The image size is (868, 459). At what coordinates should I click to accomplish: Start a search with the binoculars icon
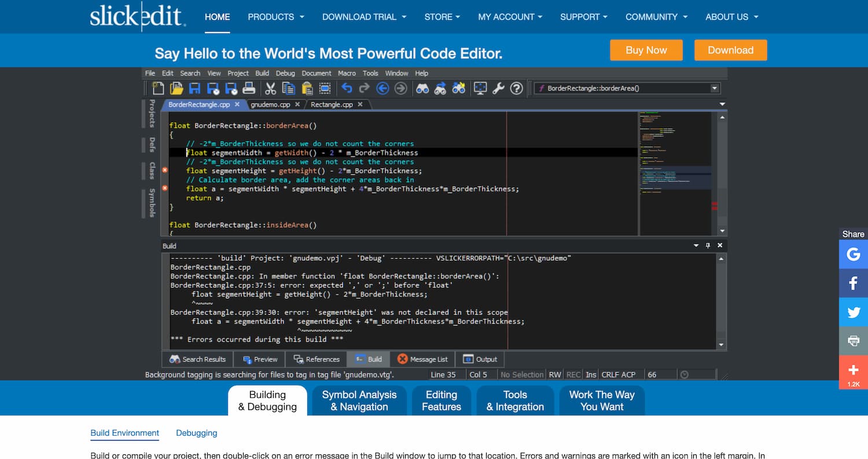click(x=424, y=88)
